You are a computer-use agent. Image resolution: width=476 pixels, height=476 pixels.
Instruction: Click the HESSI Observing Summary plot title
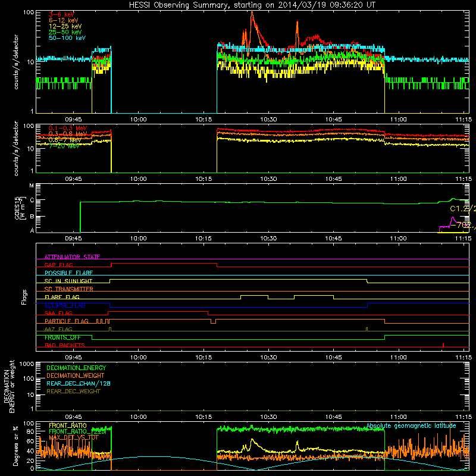[x=252, y=5]
